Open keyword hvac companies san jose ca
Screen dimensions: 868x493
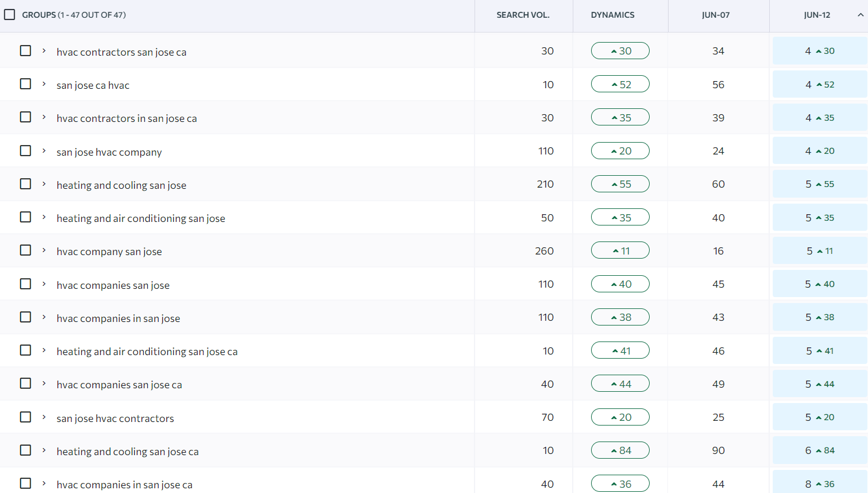[119, 385]
